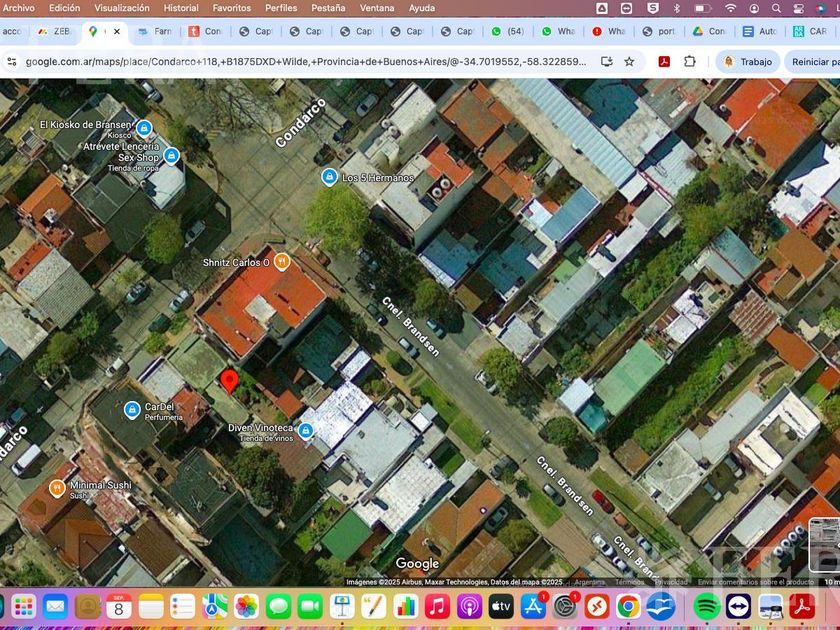This screenshot has height=630, width=840.
Task: Click the Reiniciar para button
Action: point(814,61)
